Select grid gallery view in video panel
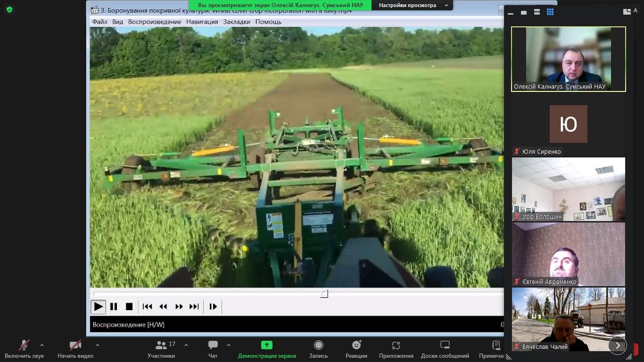 point(550,12)
